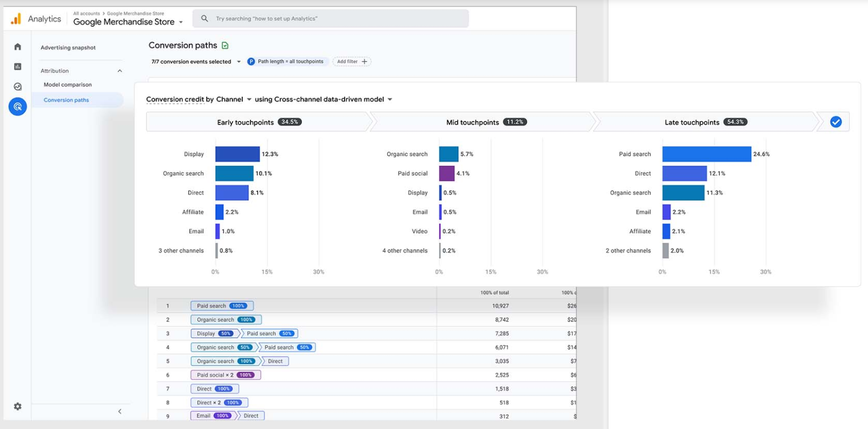868x429 pixels.
Task: Open the Google Merchandise Store account dropdown
Action: [x=128, y=22]
